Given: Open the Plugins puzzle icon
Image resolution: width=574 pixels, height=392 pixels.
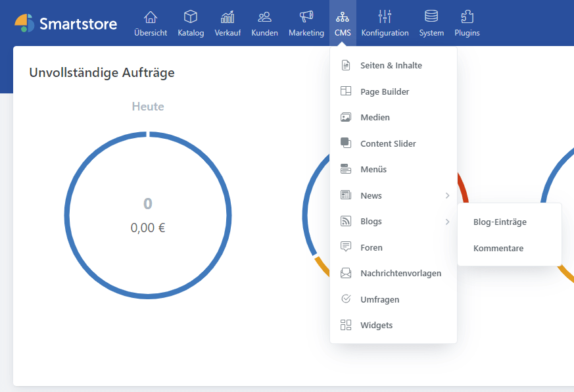Looking at the screenshot, I should tap(467, 17).
